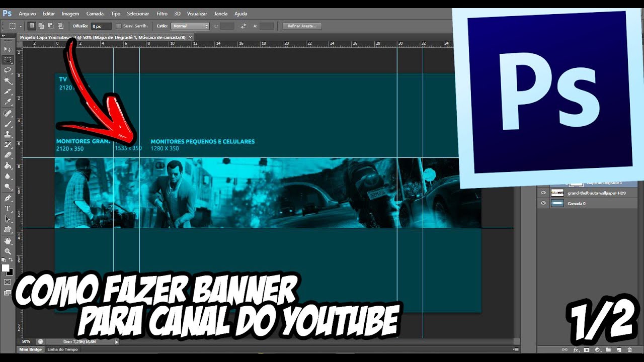Select the Move tool
The height and width of the screenshot is (362, 644).
point(8,49)
